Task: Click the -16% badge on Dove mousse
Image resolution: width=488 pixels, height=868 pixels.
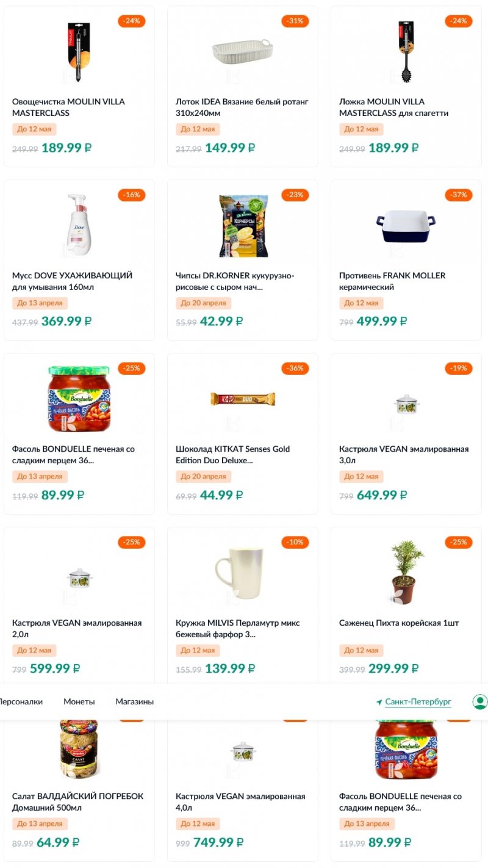Action: [x=132, y=195]
